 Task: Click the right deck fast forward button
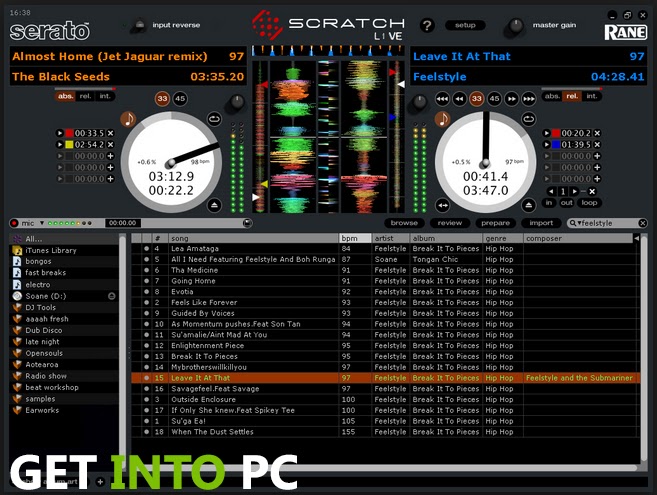pos(529,99)
